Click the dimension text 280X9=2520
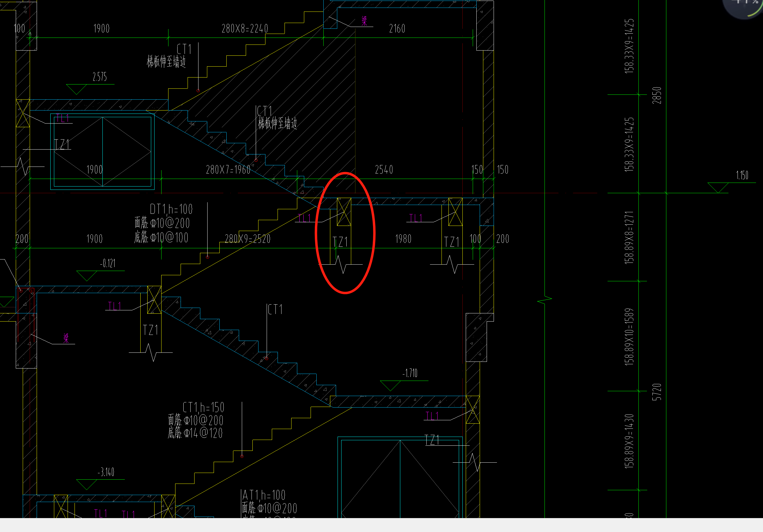Screen dimensions: 763x532 pos(248,239)
